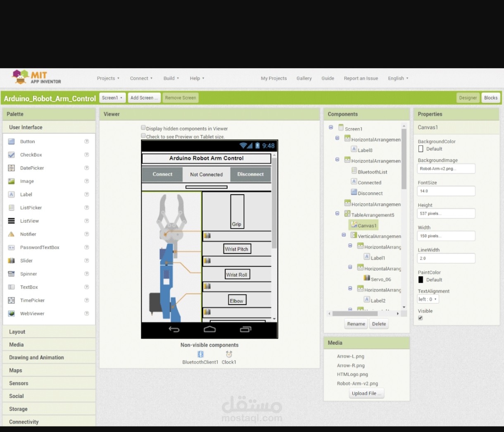The height and width of the screenshot is (432, 504).
Task: Toggle Display hidden components in Viewer
Action: coord(143,128)
